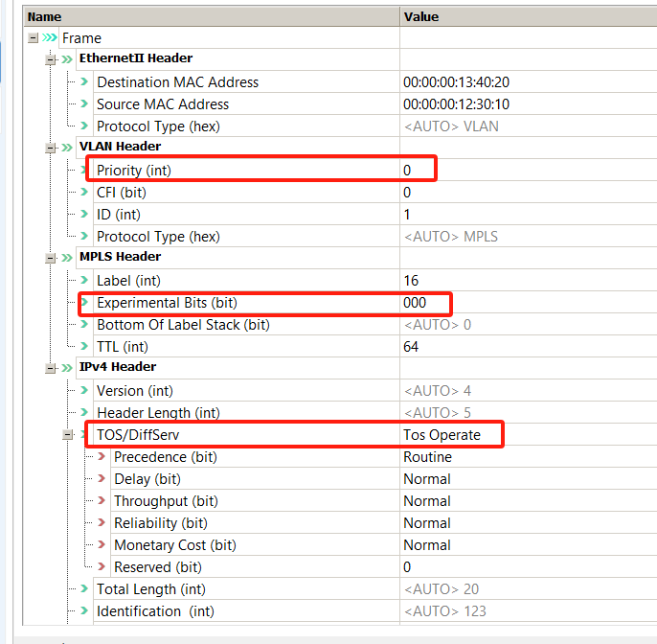Collapse the TOS/DiffServ sub-tree
Viewport: 657px width, 644px height.
point(68,435)
